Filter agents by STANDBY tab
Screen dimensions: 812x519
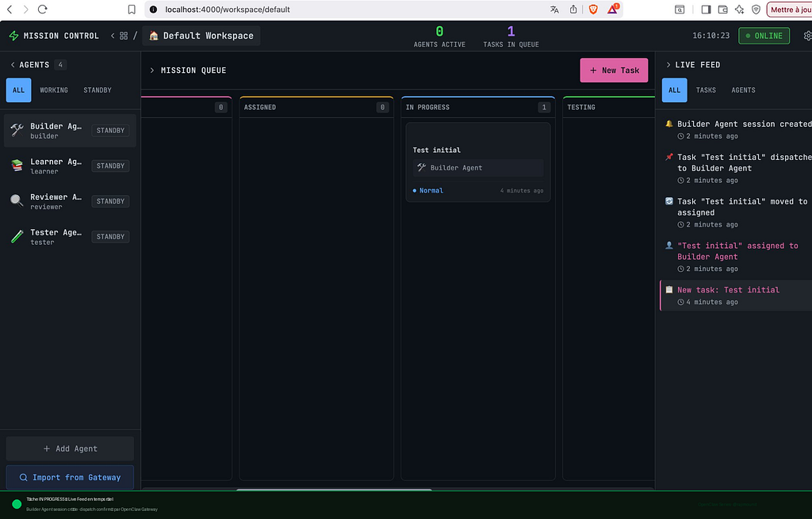(98, 90)
